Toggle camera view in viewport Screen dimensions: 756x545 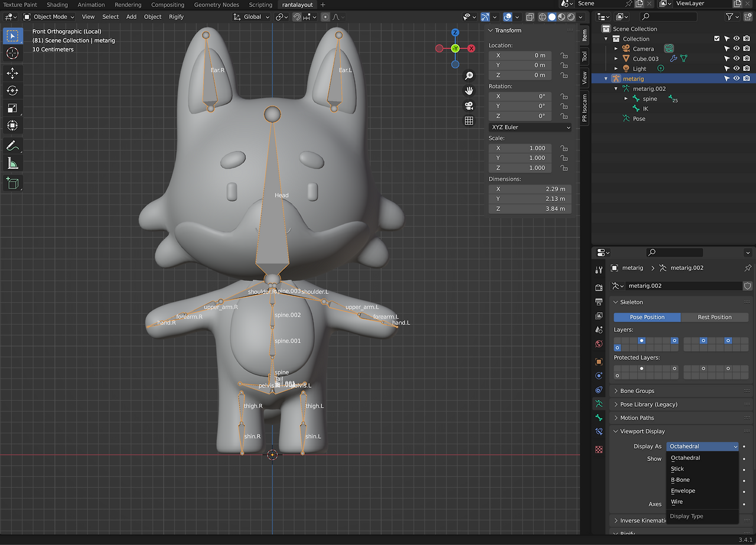click(x=469, y=106)
